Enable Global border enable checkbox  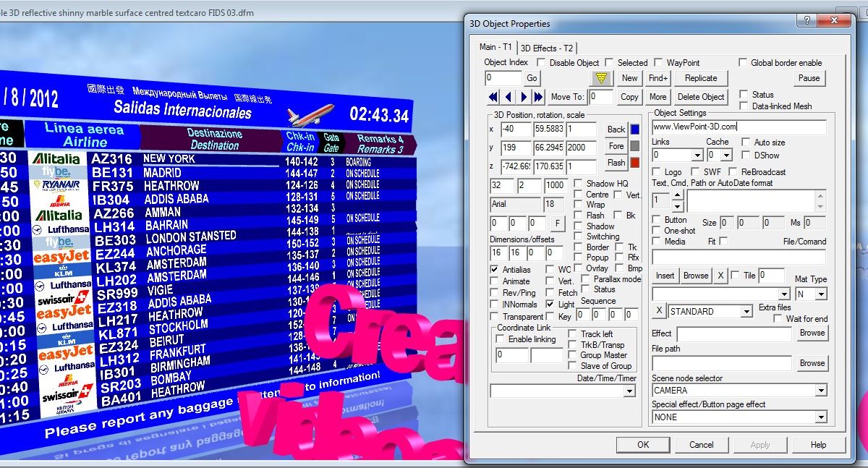pyautogui.click(x=744, y=63)
